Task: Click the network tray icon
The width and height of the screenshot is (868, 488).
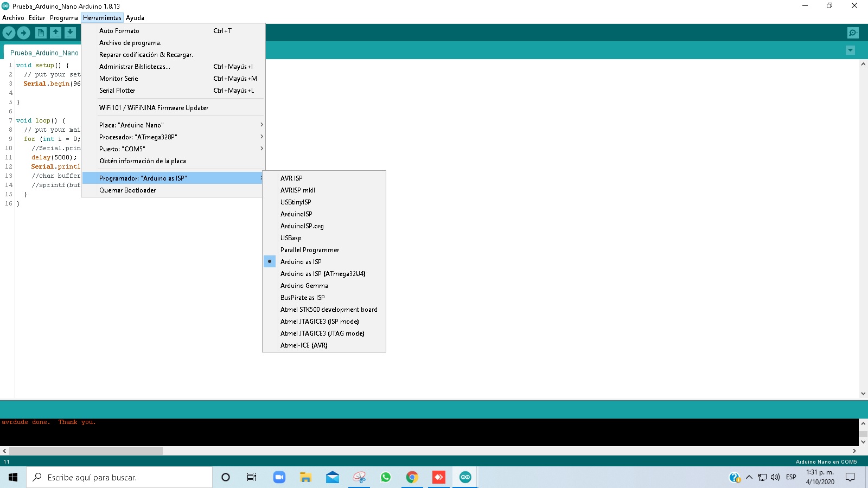Action: [762, 477]
